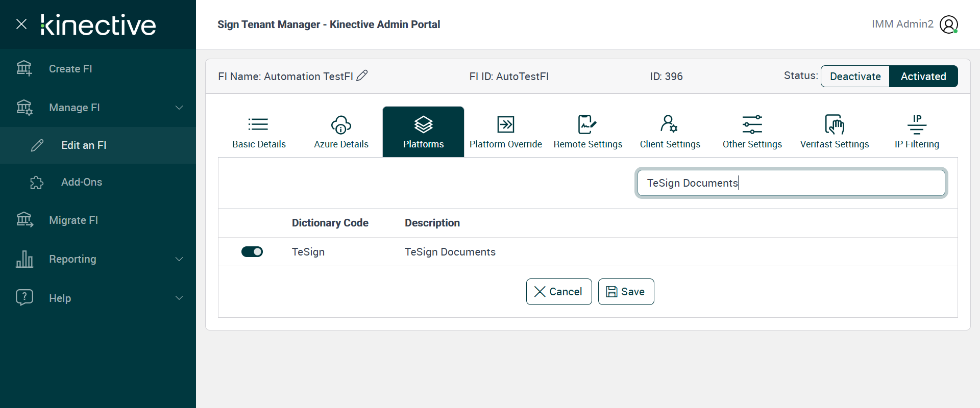The height and width of the screenshot is (408, 980).
Task: Click the pencil icon beside FI Name
Action: (x=362, y=75)
